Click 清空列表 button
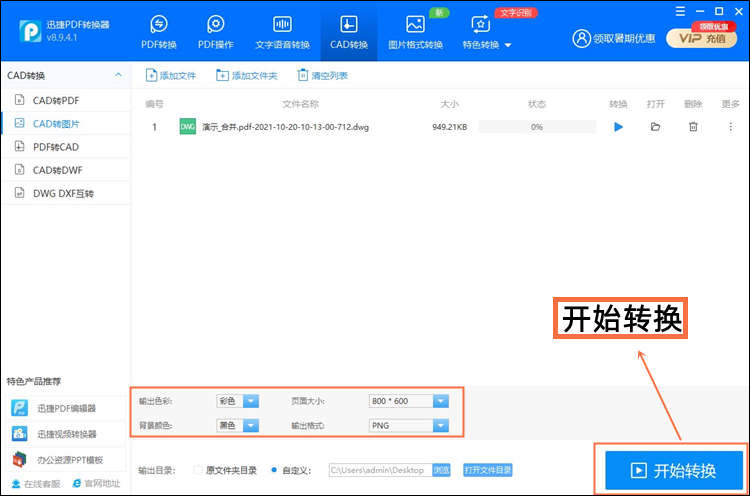Screen dimensions: 750x496 click(323, 76)
